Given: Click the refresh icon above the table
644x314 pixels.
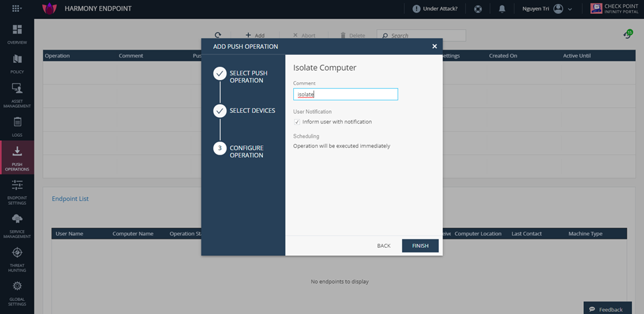Looking at the screenshot, I should 218,35.
